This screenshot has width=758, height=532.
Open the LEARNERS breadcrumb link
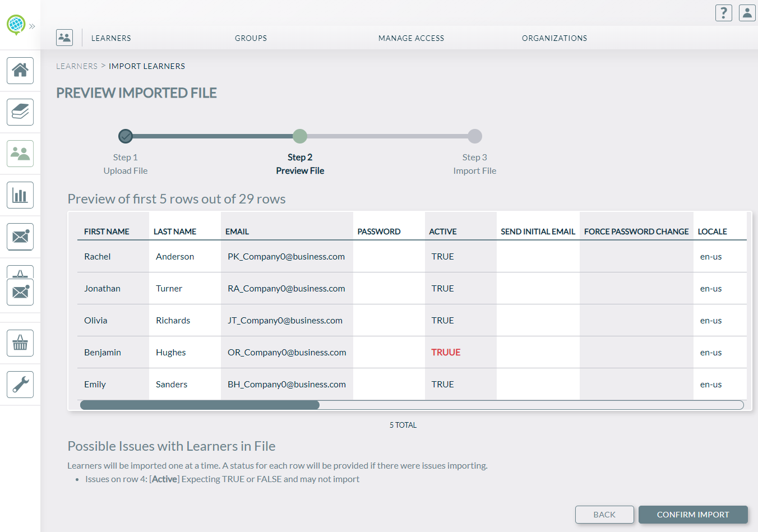[x=77, y=66]
